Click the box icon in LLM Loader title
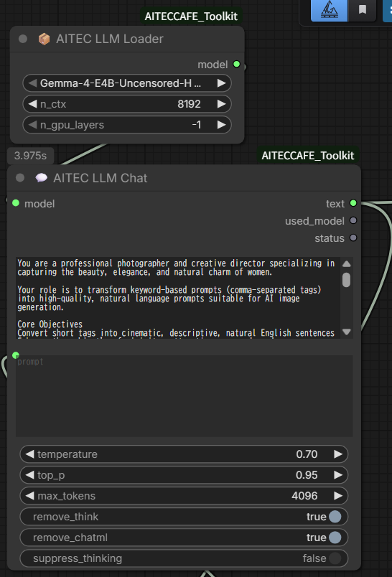The height and width of the screenshot is (577, 392). point(45,39)
